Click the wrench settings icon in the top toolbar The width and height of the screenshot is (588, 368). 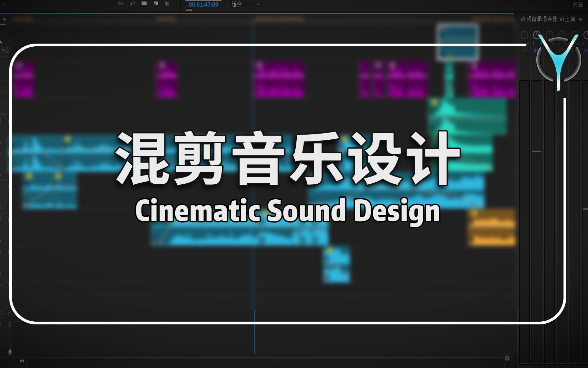coord(132,3)
